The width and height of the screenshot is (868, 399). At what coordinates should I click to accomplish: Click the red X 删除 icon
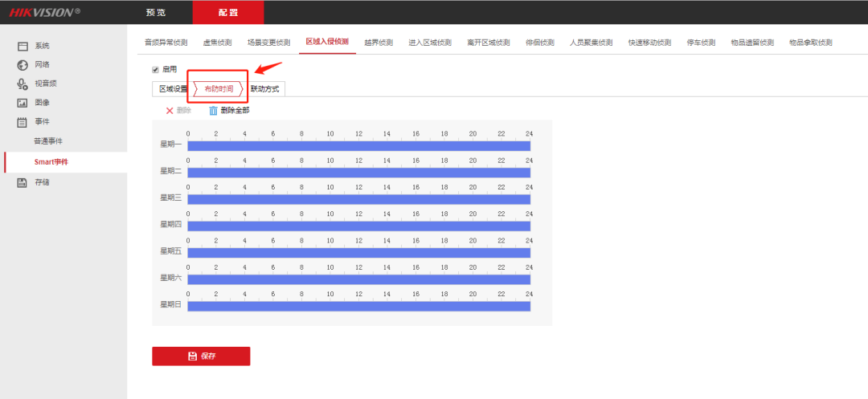pyautogui.click(x=170, y=111)
